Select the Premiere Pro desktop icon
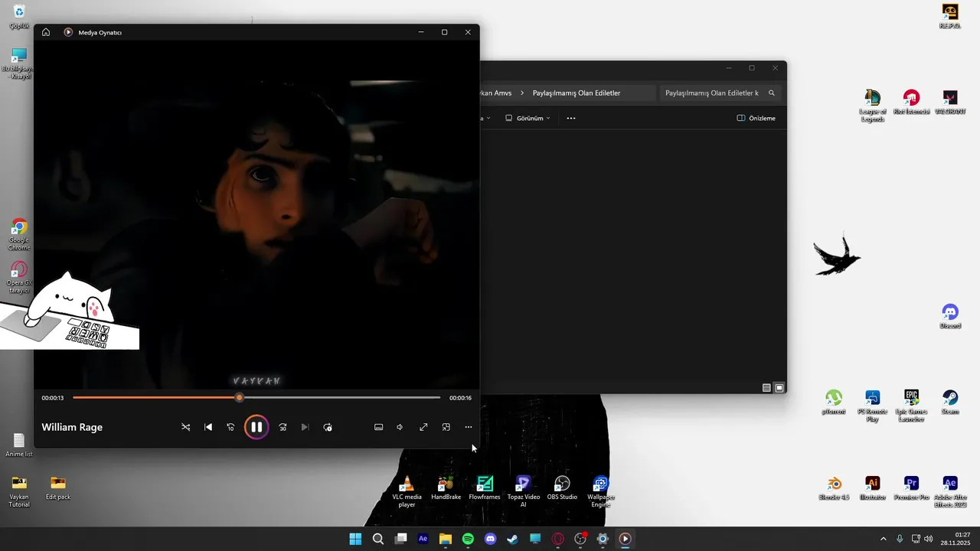The image size is (980, 551). (911, 488)
